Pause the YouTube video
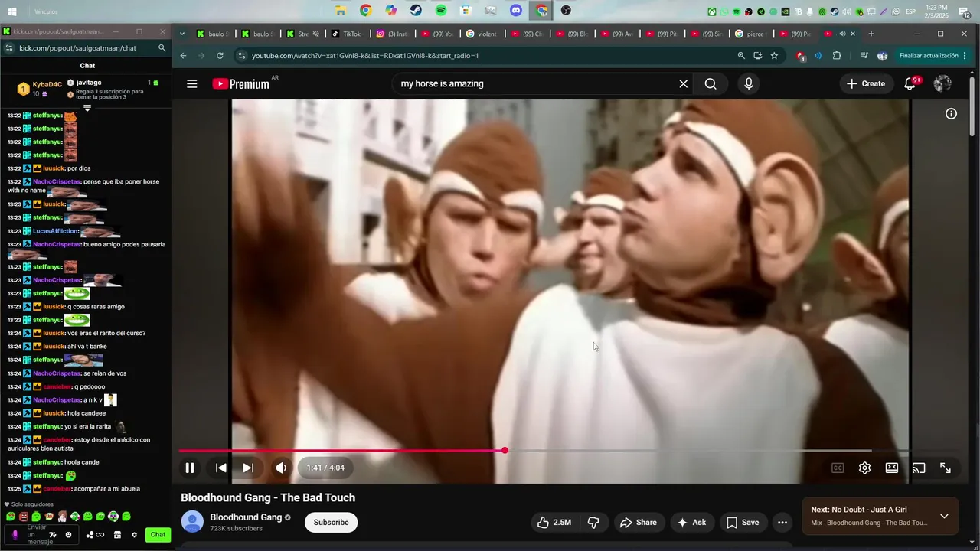980x551 pixels. 190,468
